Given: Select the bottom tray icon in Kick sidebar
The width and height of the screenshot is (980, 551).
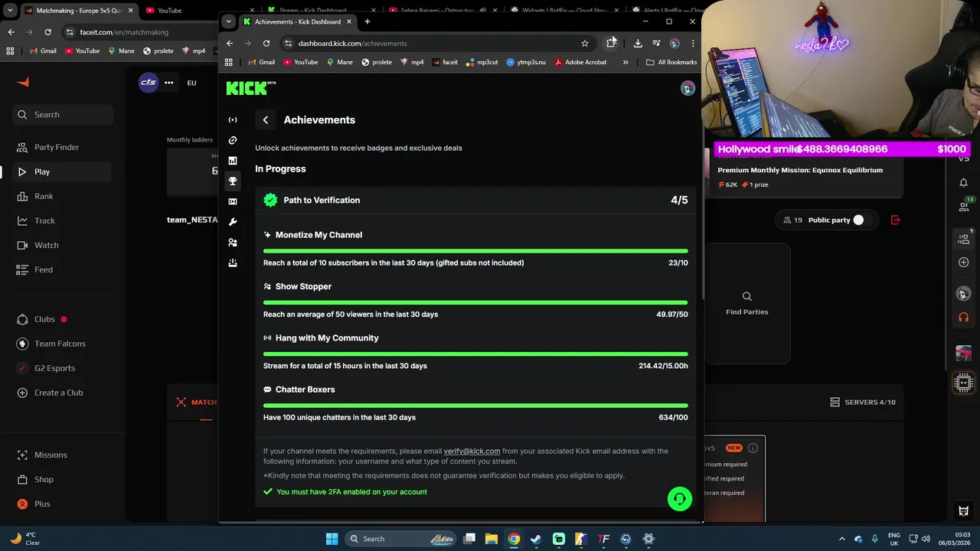Looking at the screenshot, I should tap(233, 262).
